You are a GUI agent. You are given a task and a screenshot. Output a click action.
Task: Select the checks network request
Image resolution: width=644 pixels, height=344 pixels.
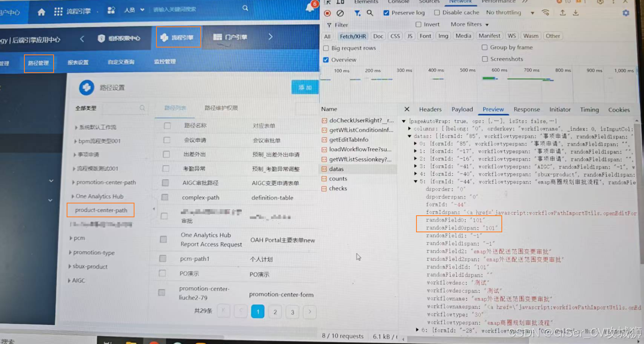point(338,188)
